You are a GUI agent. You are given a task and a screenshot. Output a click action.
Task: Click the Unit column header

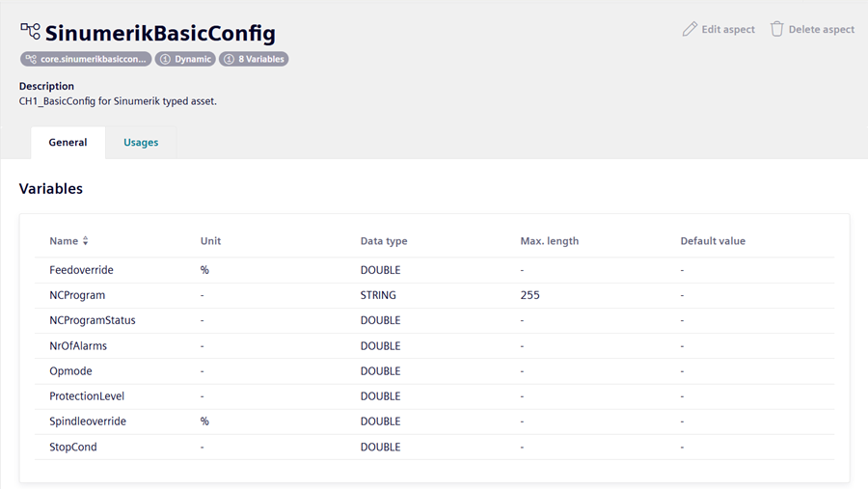210,241
